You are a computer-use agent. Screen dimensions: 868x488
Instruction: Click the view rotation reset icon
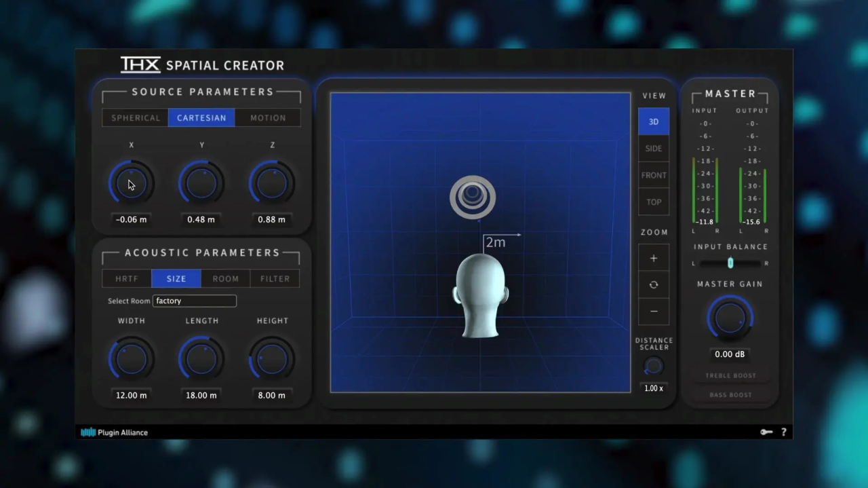click(653, 284)
